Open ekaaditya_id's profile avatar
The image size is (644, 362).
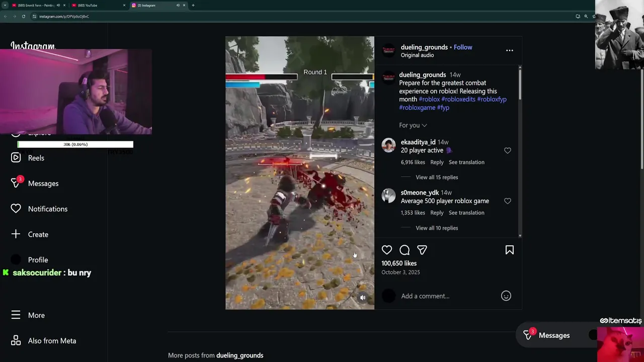[x=388, y=145]
